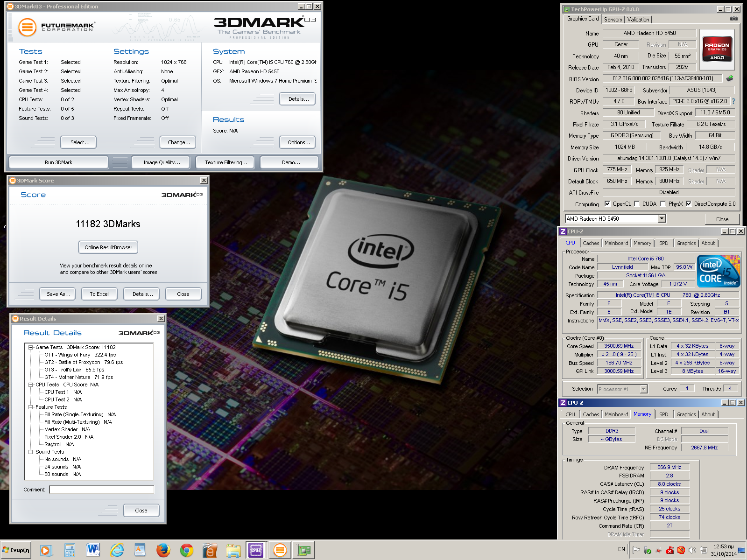Launch Microsoft Word from the taskbar

pos(93,551)
